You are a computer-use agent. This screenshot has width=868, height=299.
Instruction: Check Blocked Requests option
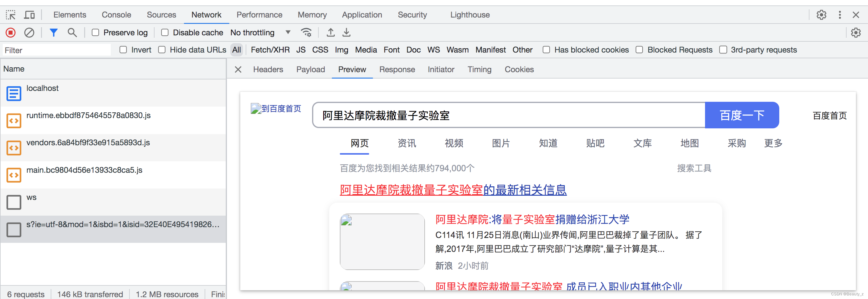(x=639, y=50)
